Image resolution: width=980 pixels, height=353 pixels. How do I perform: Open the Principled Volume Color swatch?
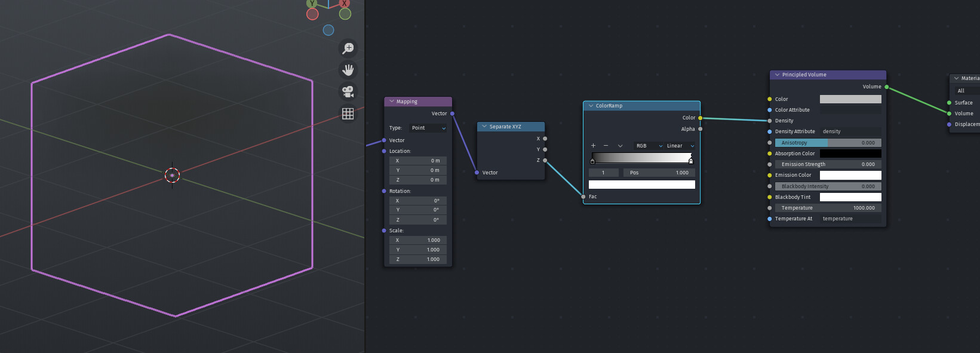point(850,99)
